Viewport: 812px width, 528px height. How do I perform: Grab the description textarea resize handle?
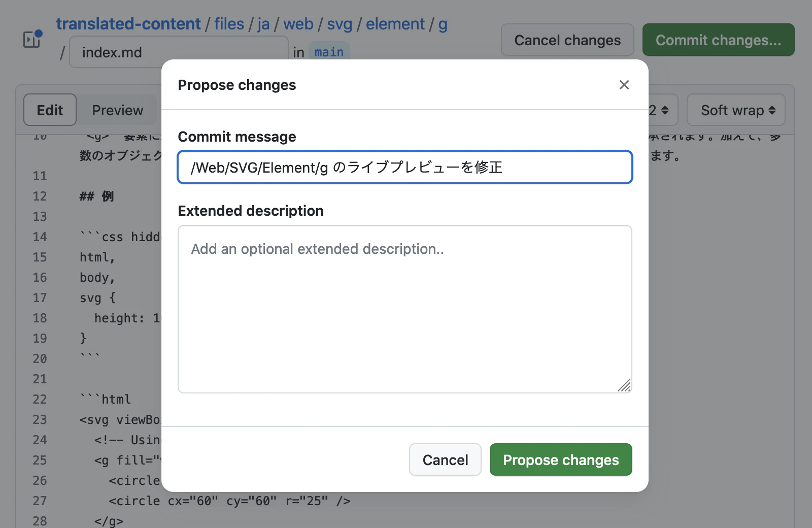624,385
